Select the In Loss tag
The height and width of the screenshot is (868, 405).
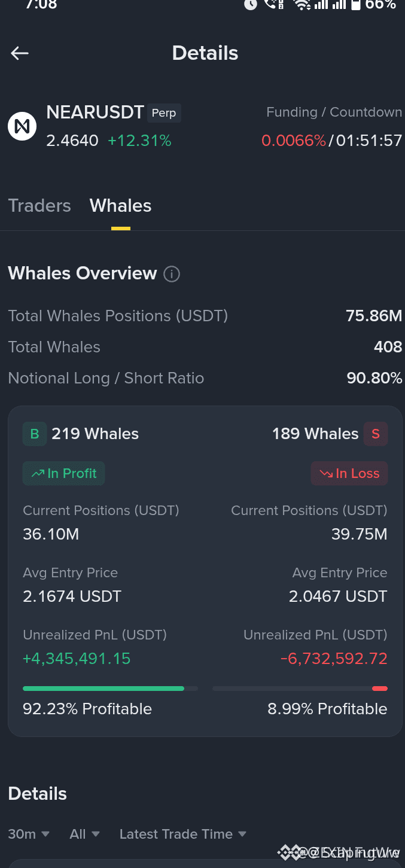pyautogui.click(x=349, y=473)
